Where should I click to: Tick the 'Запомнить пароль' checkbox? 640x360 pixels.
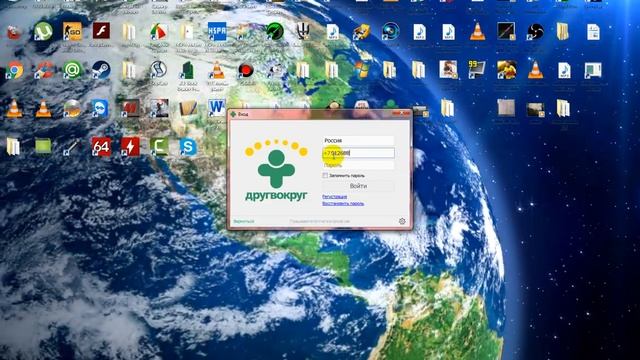coord(325,175)
